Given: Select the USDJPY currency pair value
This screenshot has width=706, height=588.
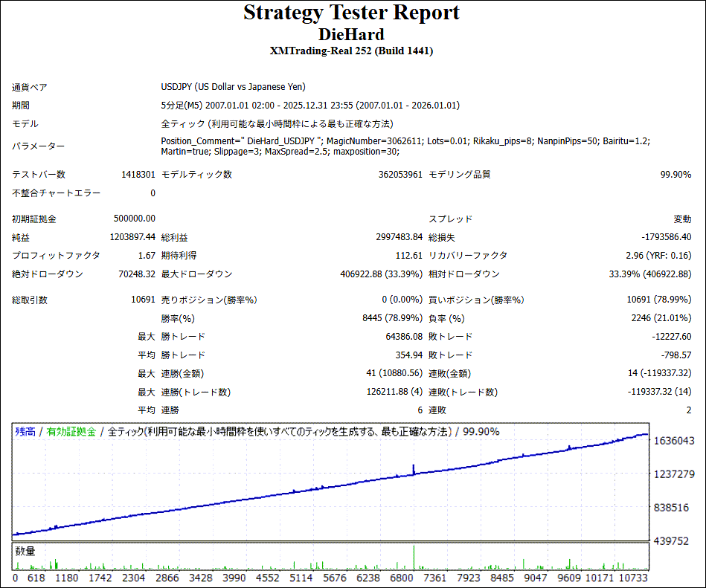Looking at the screenshot, I should point(233,87).
